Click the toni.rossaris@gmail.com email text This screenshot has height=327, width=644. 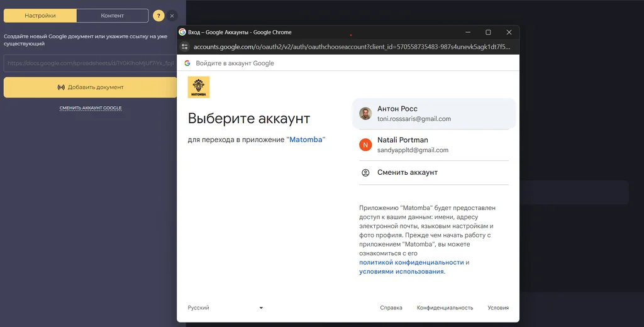[414, 119]
